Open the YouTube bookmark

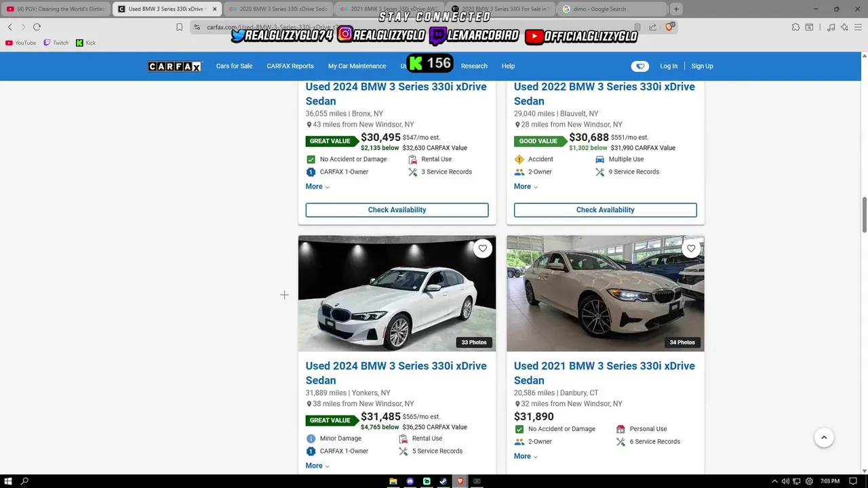point(20,43)
